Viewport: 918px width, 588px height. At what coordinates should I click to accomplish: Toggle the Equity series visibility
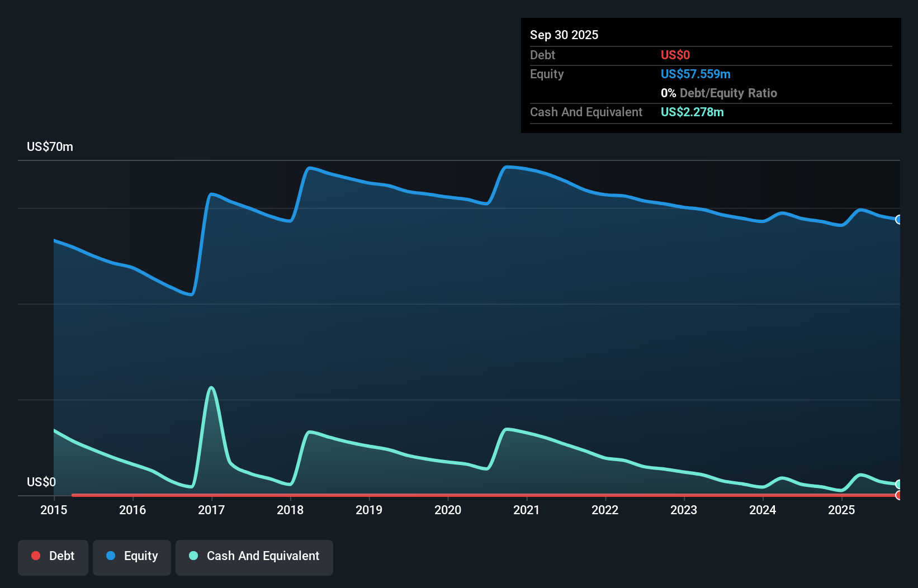(x=132, y=557)
